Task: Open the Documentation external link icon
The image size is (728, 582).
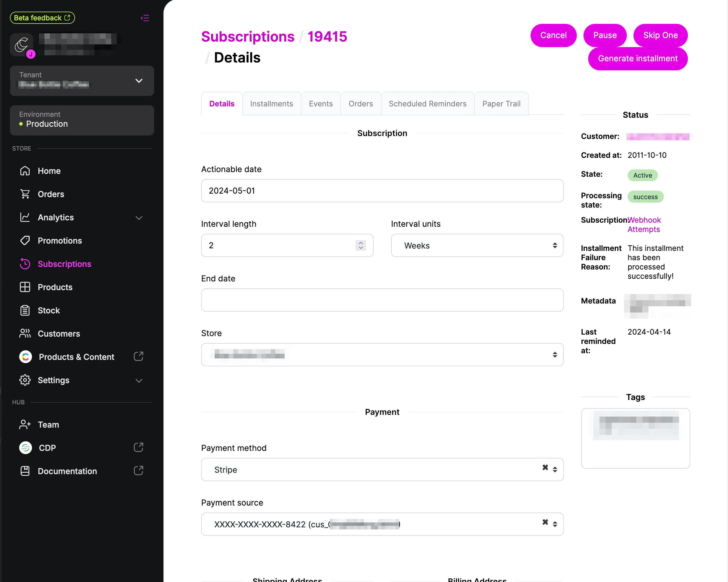Action: tap(138, 471)
